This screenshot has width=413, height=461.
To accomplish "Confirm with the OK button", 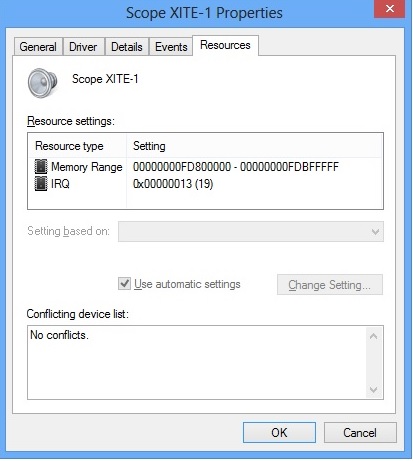I will (279, 433).
